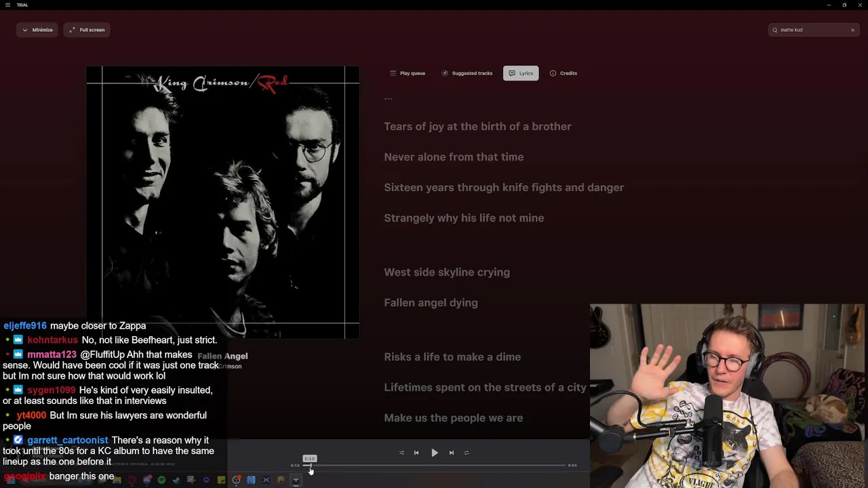
Task: Jump to lyric 'Lifetimes spent on the streets'
Action: 485,387
